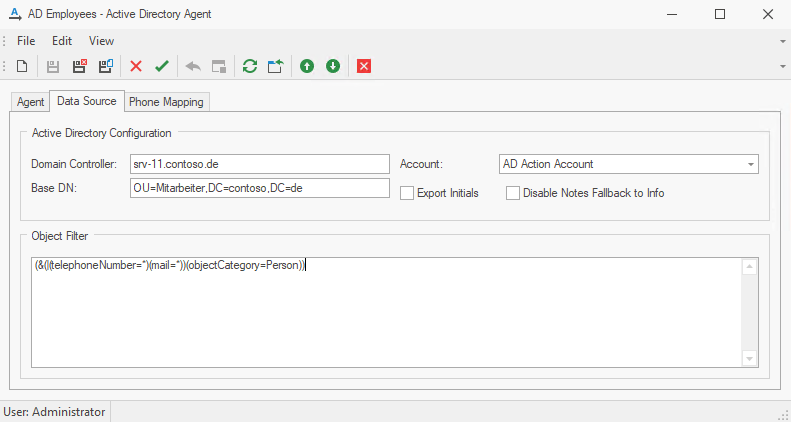The height and width of the screenshot is (422, 791).
Task: Expand the toolbar overflow arrow
Action: (783, 67)
